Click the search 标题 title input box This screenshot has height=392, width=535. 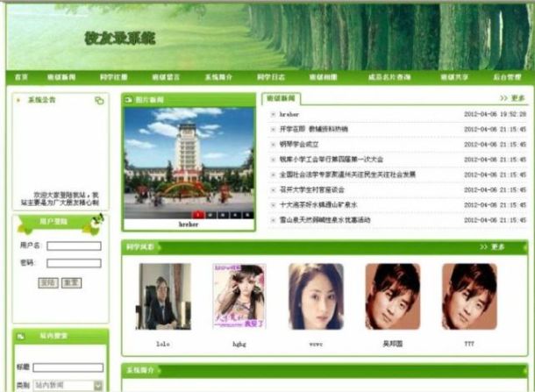68,367
